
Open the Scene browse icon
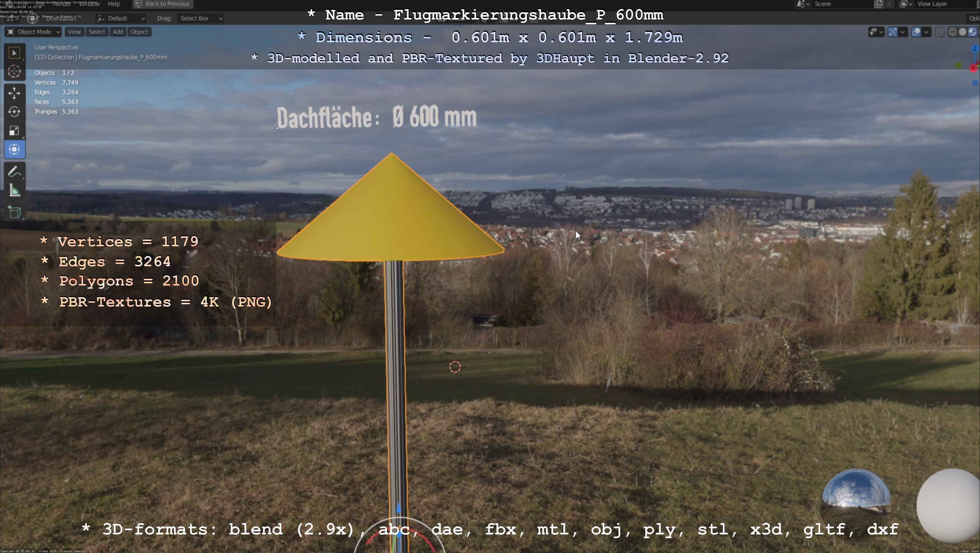pyautogui.click(x=803, y=4)
